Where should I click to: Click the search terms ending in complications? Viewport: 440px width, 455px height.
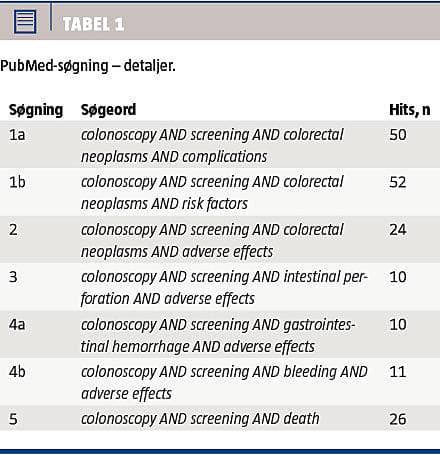(212, 146)
